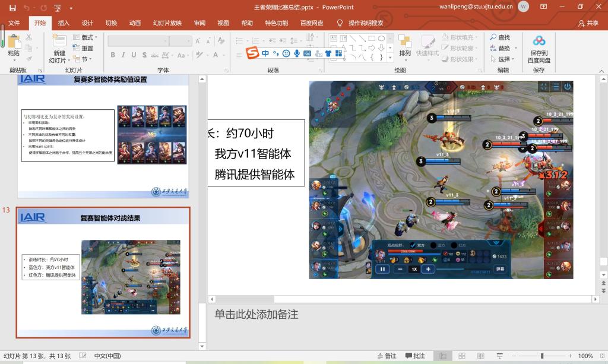The width and height of the screenshot is (608, 364).
Task: Toggle Bold formatting
Action: pos(113,55)
